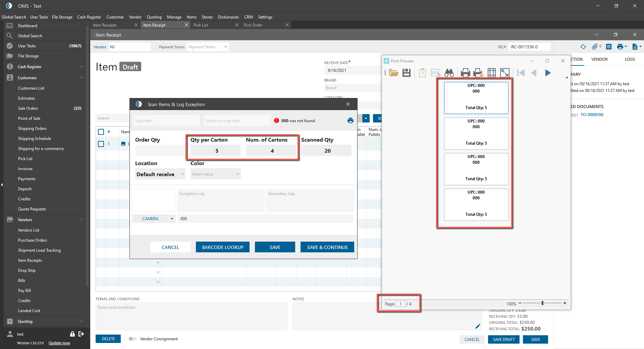Click the edit pencil icon for Notes
644x349 pixels.
coord(478,326)
